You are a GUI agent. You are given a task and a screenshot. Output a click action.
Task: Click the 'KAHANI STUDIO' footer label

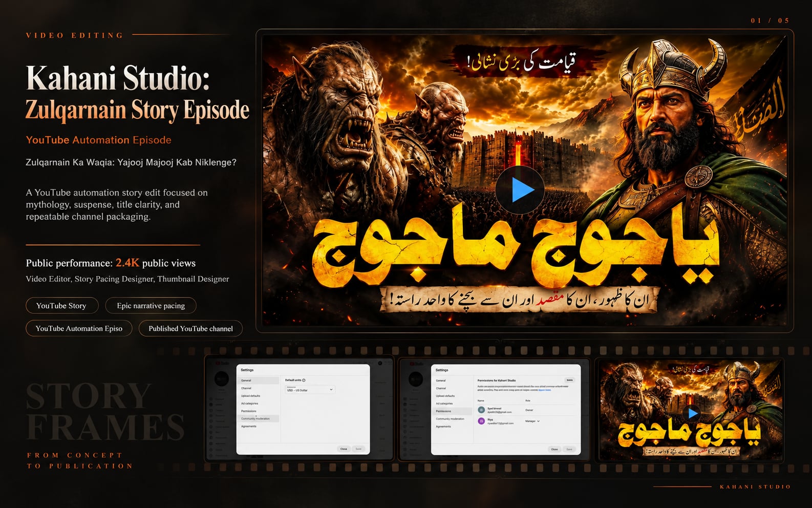click(x=755, y=486)
